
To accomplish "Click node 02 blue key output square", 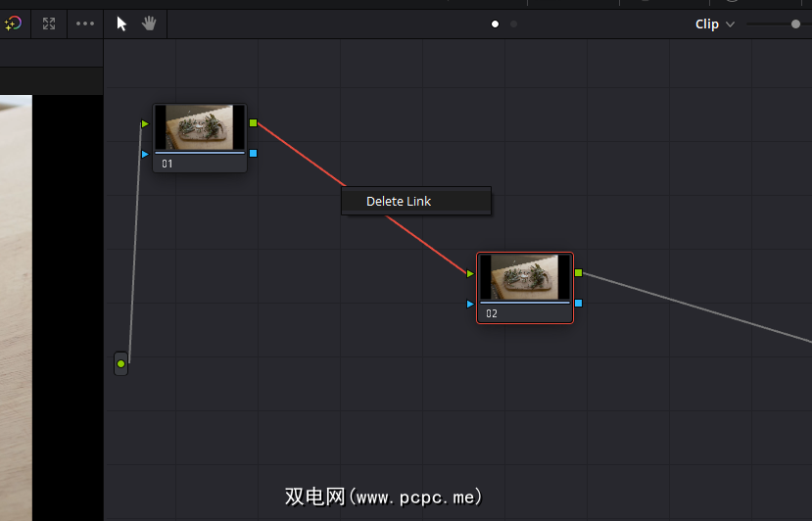I will coord(579,303).
